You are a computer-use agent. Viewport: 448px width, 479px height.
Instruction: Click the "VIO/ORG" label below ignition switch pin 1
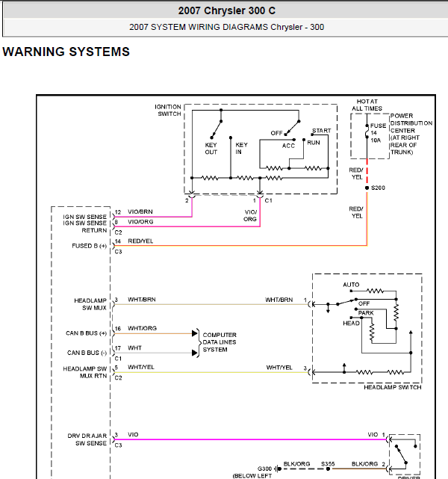(250, 215)
